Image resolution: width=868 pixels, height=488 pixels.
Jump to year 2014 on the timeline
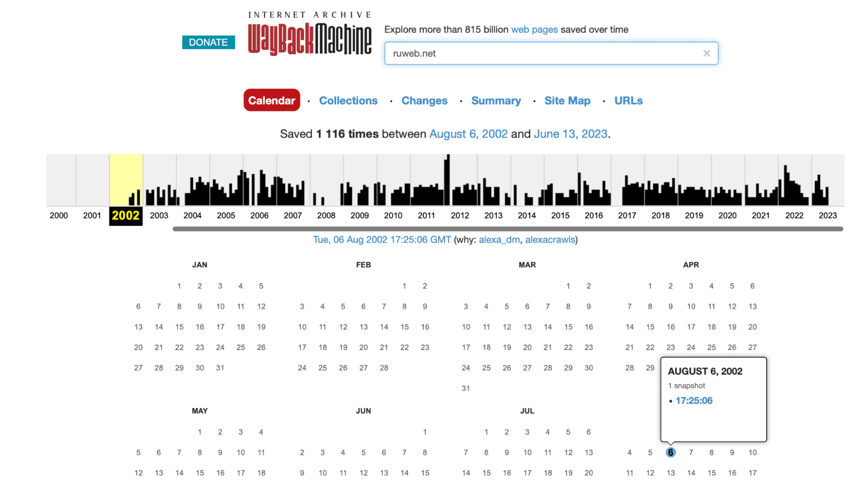(x=527, y=215)
